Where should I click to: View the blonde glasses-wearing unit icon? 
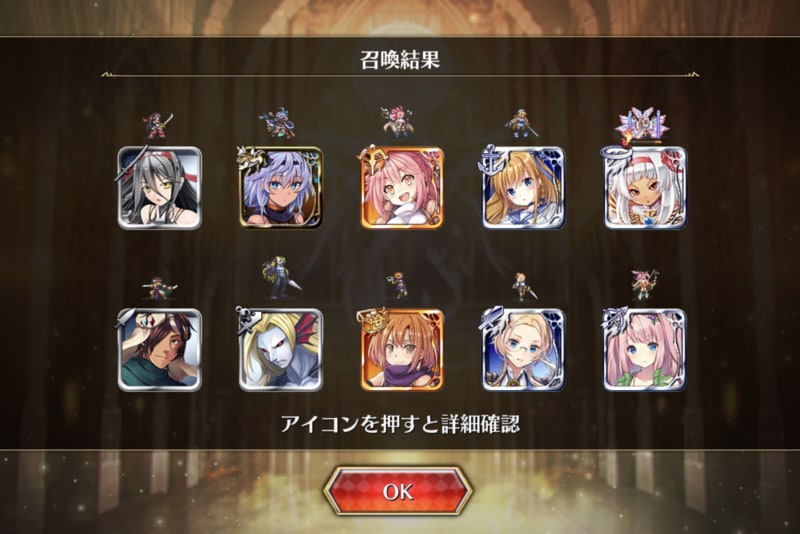pyautogui.click(x=523, y=350)
